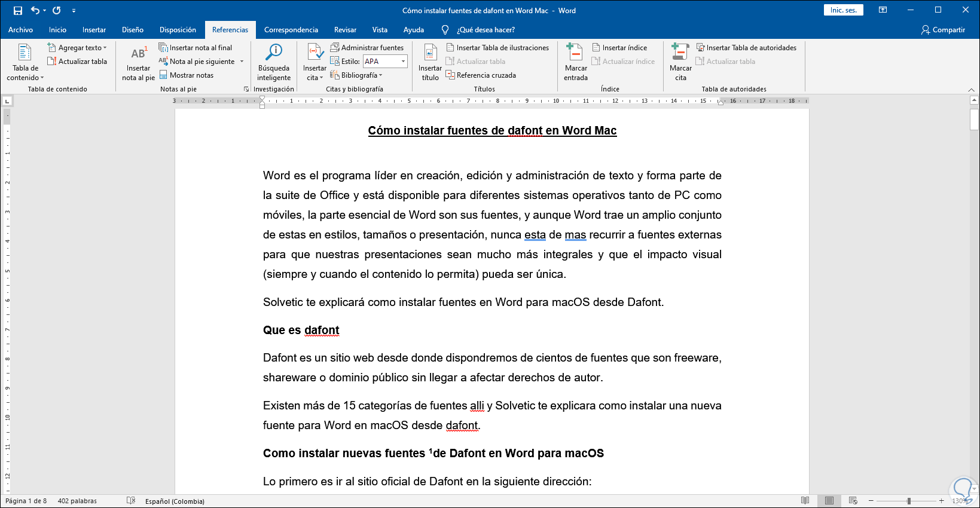Screen dimensions: 980x508
Task: Click Insertar Tabla de autoridades
Action: [x=746, y=48]
